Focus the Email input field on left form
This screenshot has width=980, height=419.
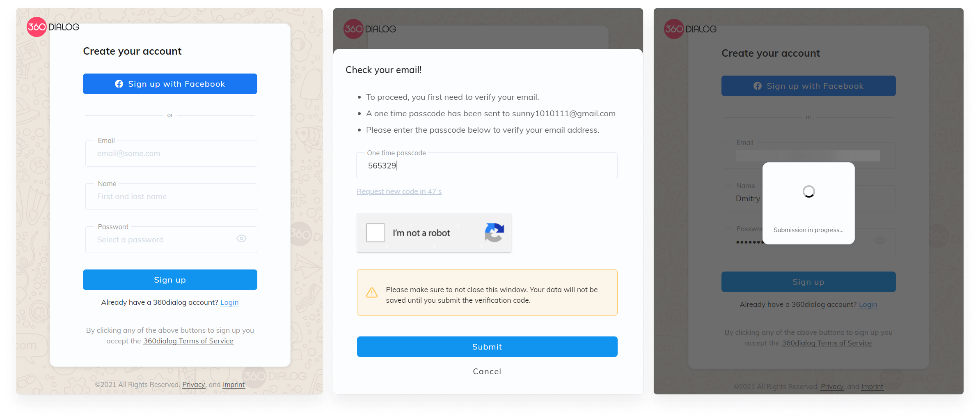pyautogui.click(x=171, y=153)
